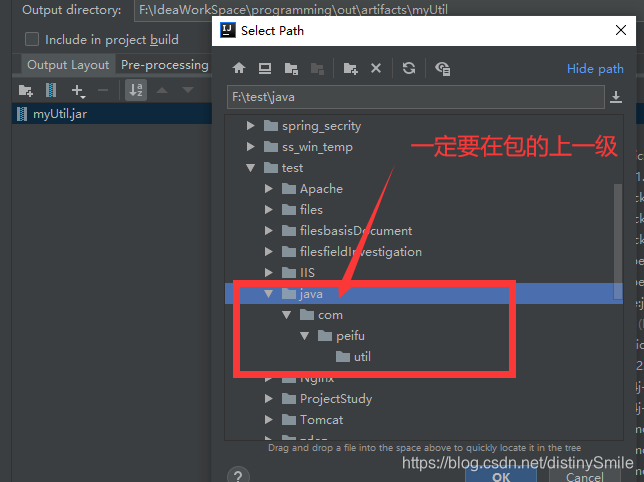Dismiss the dialog with Cancel
644x482 pixels.
(584, 476)
